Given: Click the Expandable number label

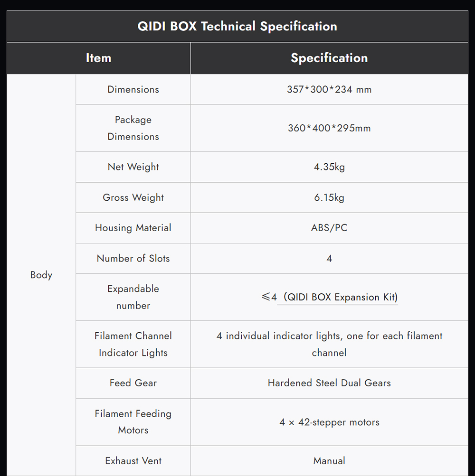Looking at the screenshot, I should [x=133, y=297].
